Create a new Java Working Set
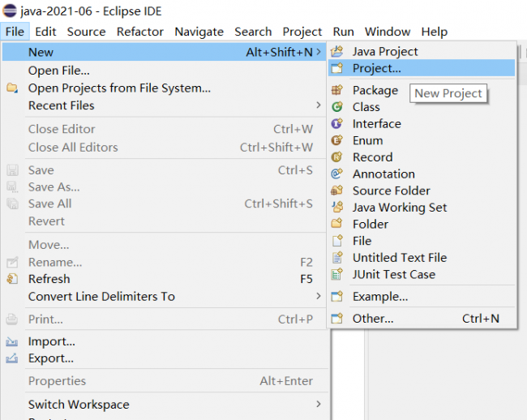The height and width of the screenshot is (420, 527). 422,208
